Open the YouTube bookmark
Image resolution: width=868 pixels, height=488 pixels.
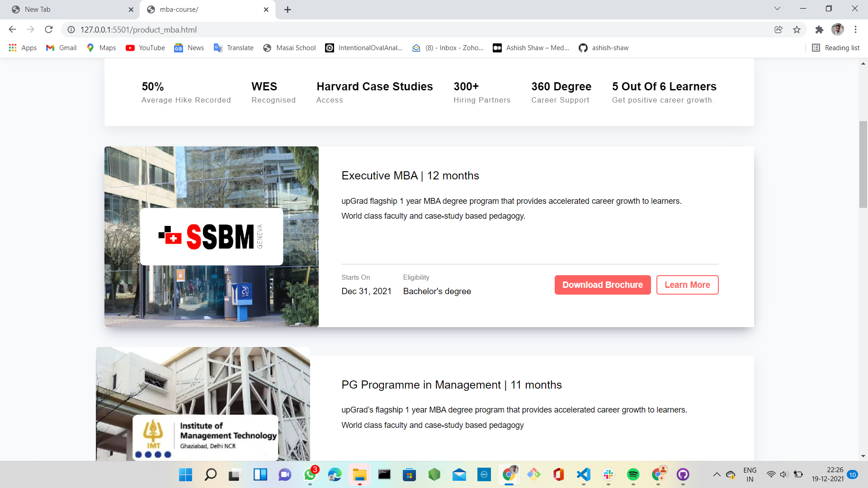click(x=145, y=48)
